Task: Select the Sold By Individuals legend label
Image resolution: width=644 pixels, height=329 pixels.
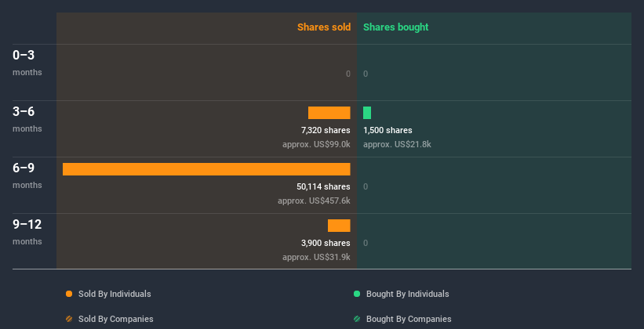Action: pyautogui.click(x=115, y=294)
